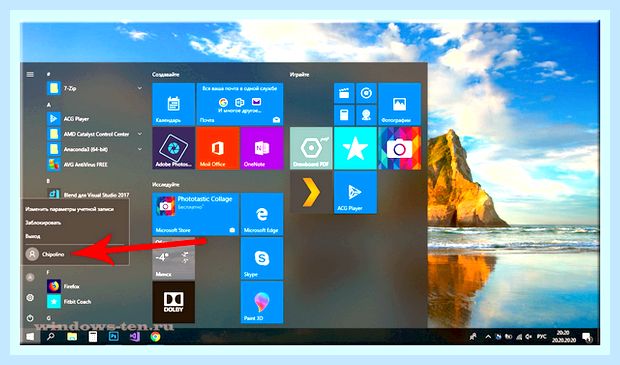
Task: Click the 'Исследуйте' group heading
Action: click(x=166, y=184)
